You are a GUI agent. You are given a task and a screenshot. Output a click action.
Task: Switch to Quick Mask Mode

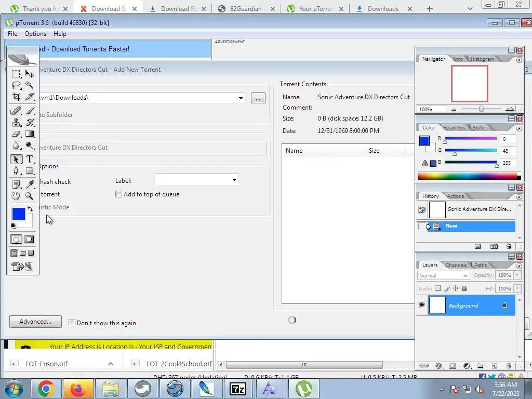(x=29, y=240)
